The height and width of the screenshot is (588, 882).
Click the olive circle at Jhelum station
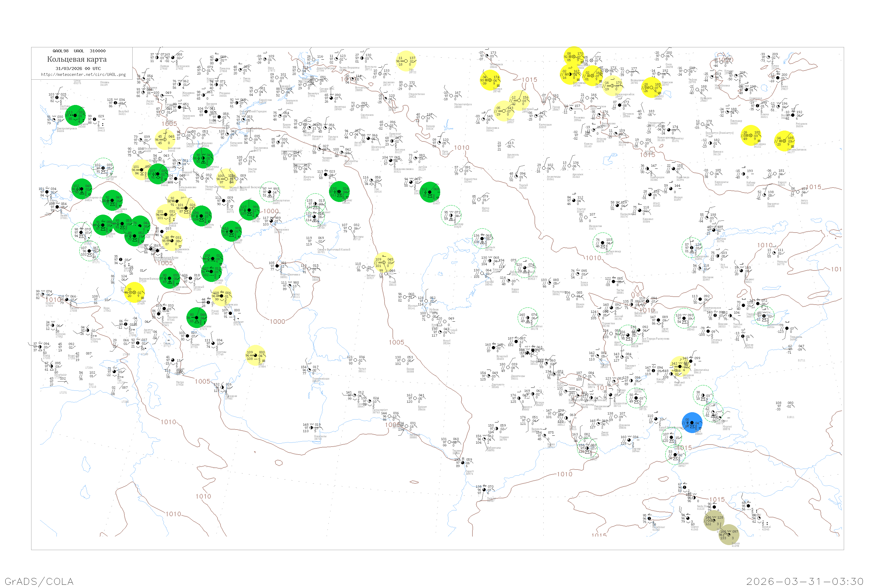tap(729, 535)
